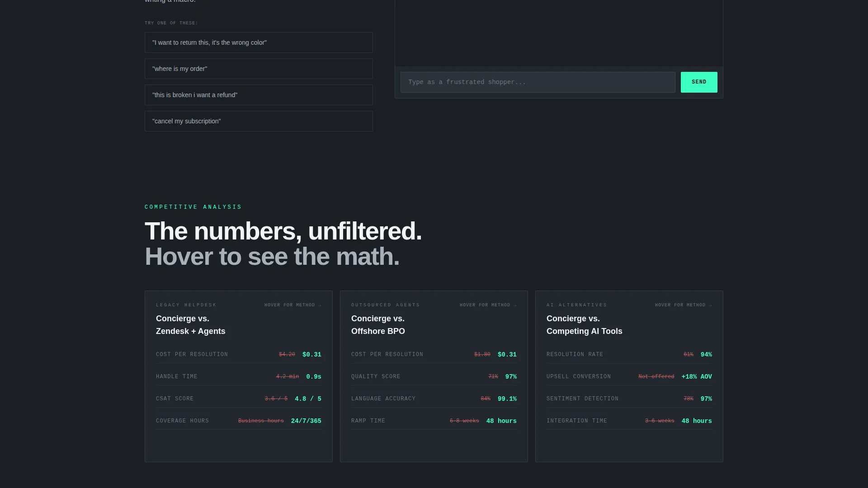Click the 97% quality score value
This screenshot has height=488, width=868.
[x=511, y=377]
